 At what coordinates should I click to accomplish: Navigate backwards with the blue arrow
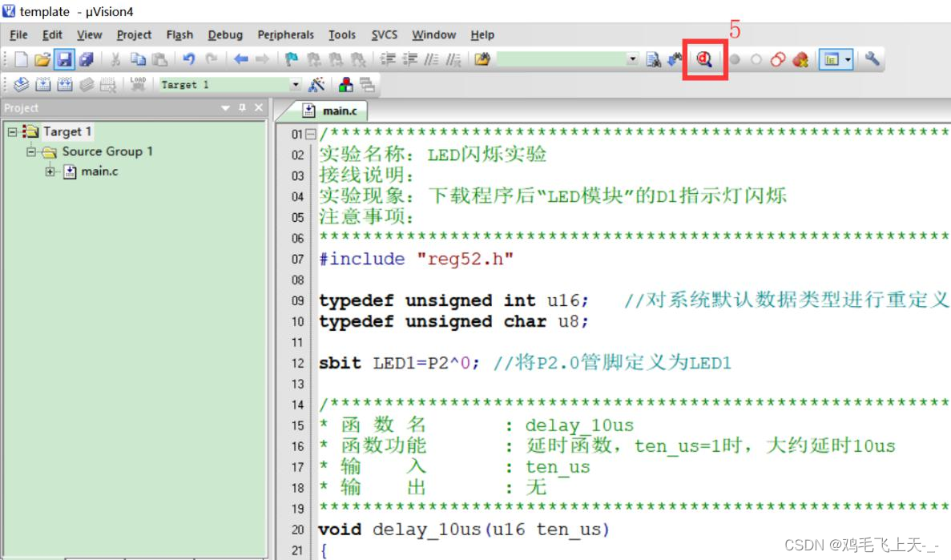tap(241, 59)
